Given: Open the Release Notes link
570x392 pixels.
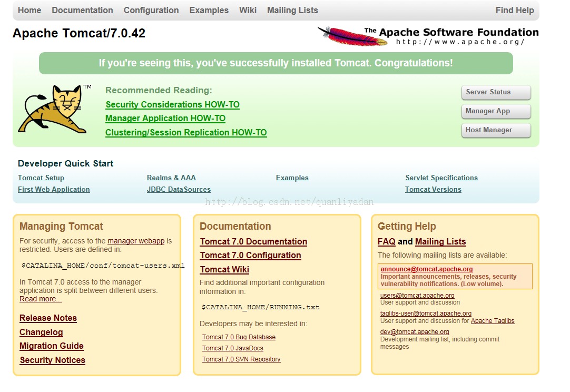Looking at the screenshot, I should point(48,318).
